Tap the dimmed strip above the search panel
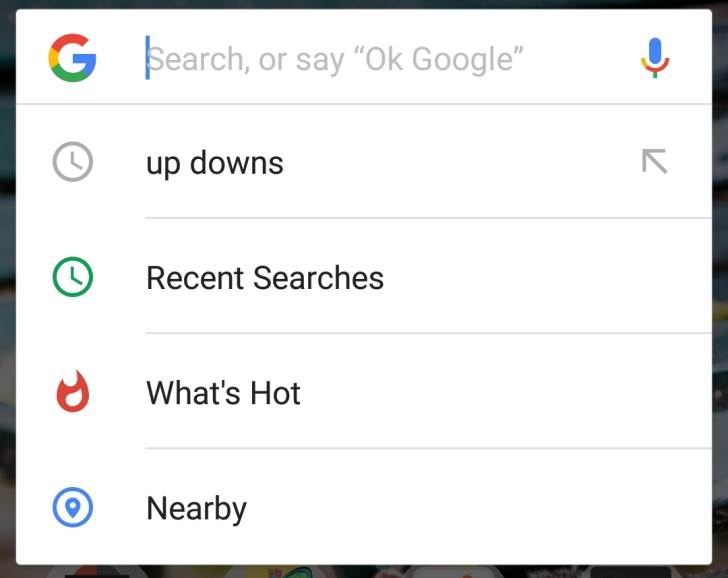 click(x=364, y=4)
